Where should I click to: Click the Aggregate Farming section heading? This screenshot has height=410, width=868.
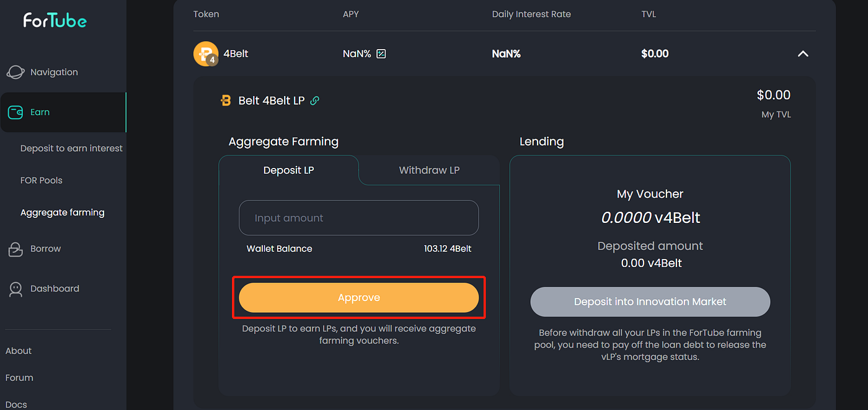283,141
